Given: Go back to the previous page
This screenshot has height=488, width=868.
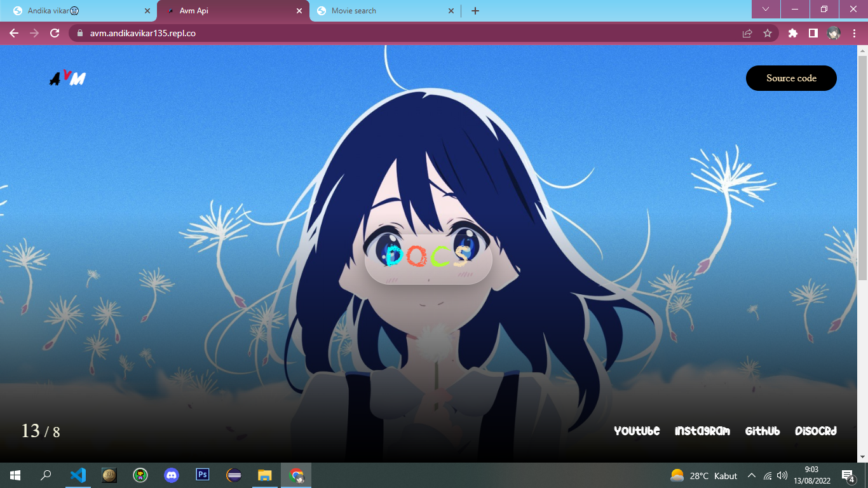Looking at the screenshot, I should [x=14, y=33].
